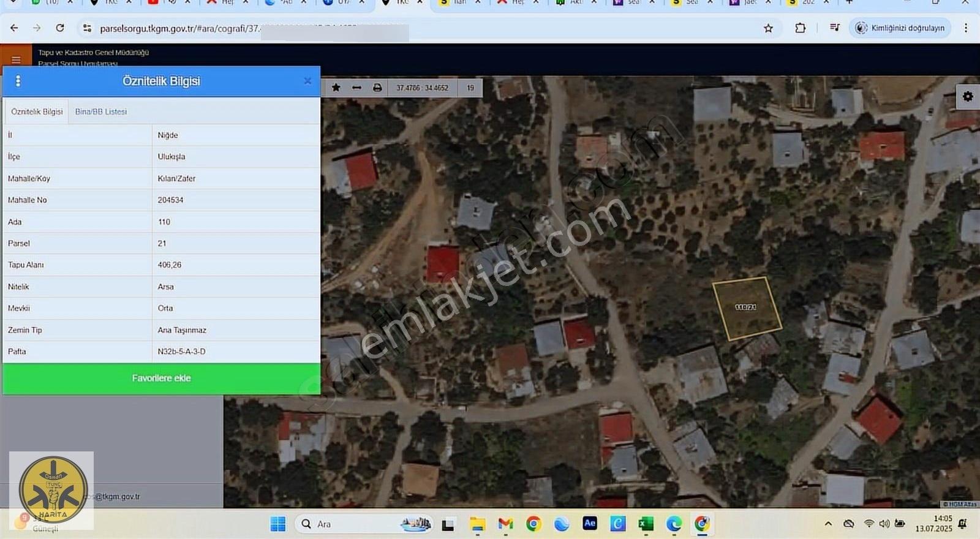Reload the parselsorgu page

point(60,28)
